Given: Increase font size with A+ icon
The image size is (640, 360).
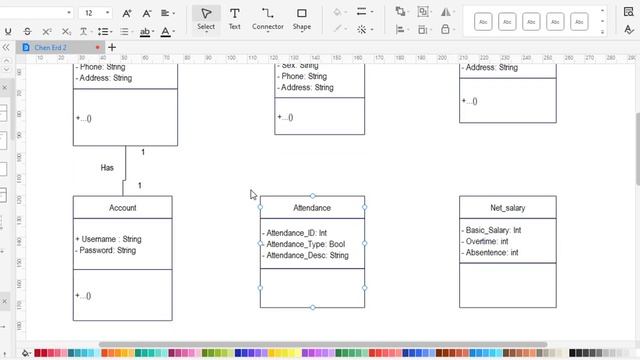Looking at the screenshot, I should [x=127, y=13].
